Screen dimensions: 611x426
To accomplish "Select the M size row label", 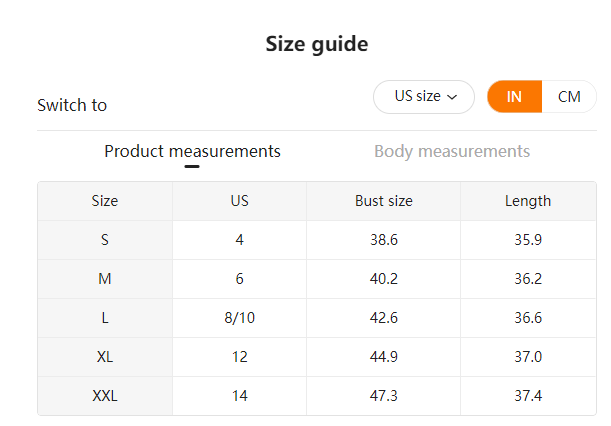I will (x=105, y=279).
